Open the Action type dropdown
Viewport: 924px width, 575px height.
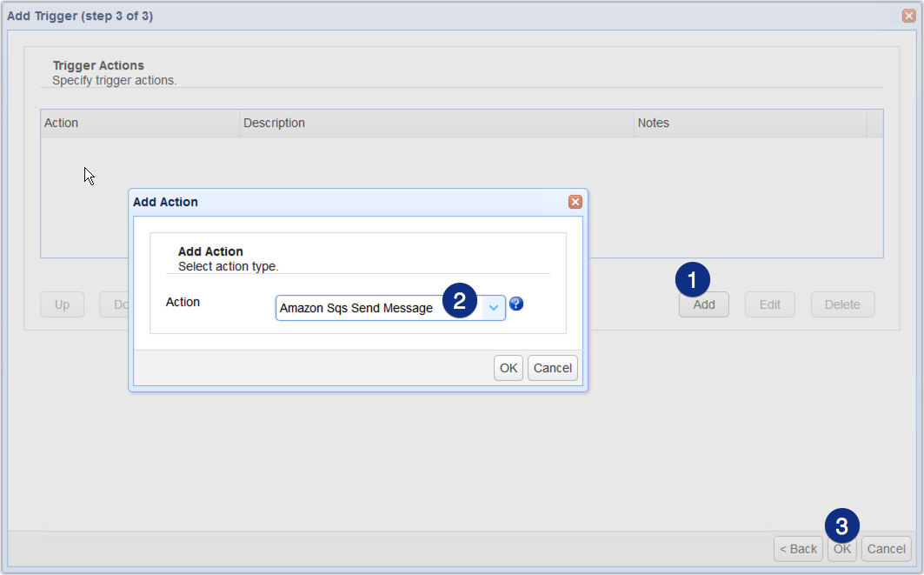tap(494, 307)
